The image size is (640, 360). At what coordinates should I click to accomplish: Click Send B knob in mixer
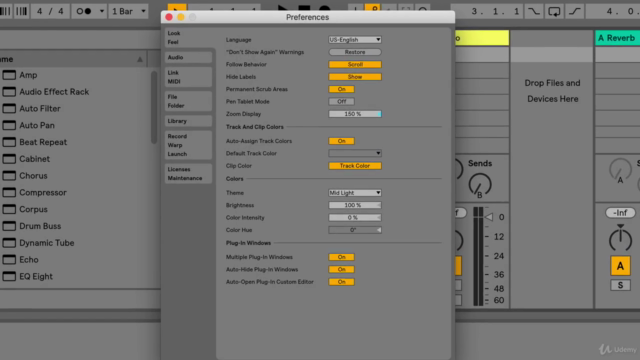click(480, 185)
